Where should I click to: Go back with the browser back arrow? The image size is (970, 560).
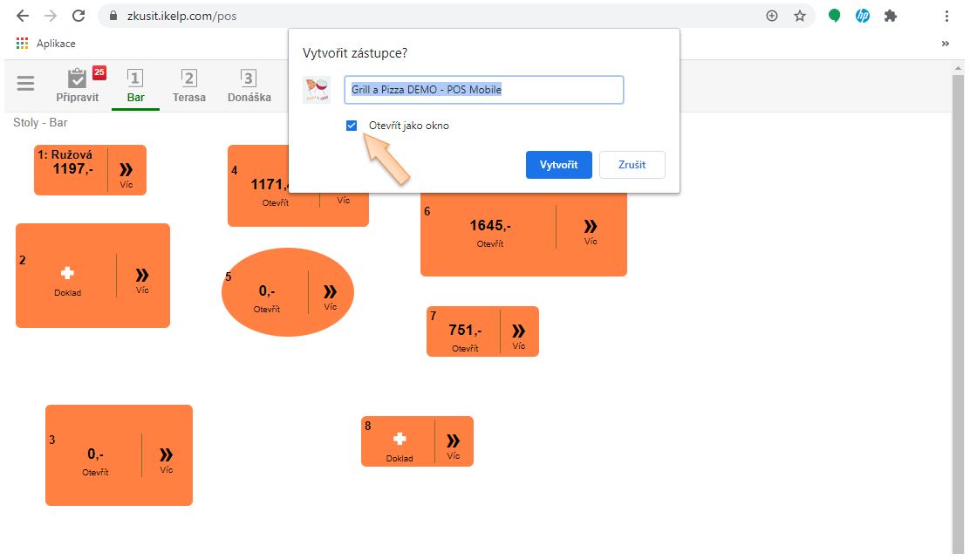coord(23,16)
